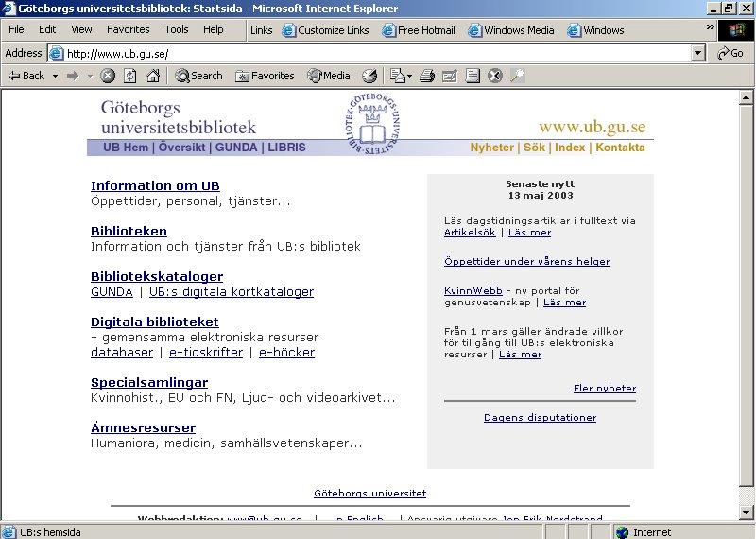This screenshot has width=756, height=539.
Task: Open the History toolbar icon
Action: [x=369, y=76]
